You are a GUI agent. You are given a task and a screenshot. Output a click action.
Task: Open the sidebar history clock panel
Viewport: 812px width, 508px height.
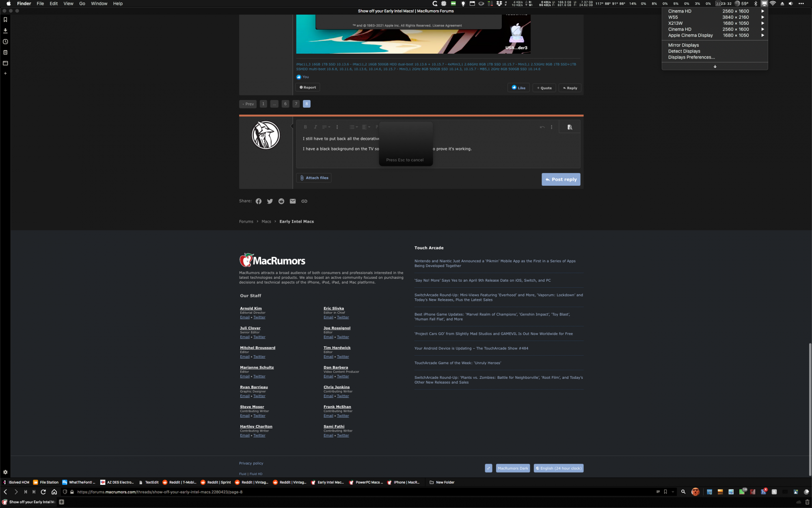click(x=5, y=41)
